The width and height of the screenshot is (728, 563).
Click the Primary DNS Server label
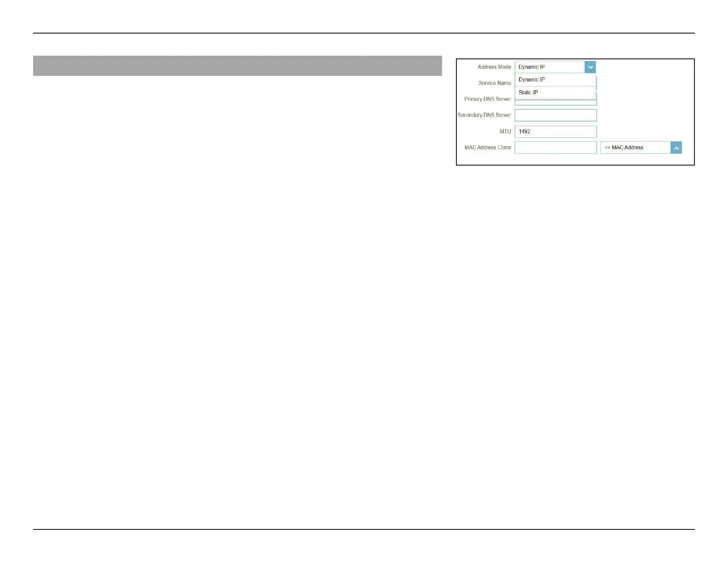point(487,99)
